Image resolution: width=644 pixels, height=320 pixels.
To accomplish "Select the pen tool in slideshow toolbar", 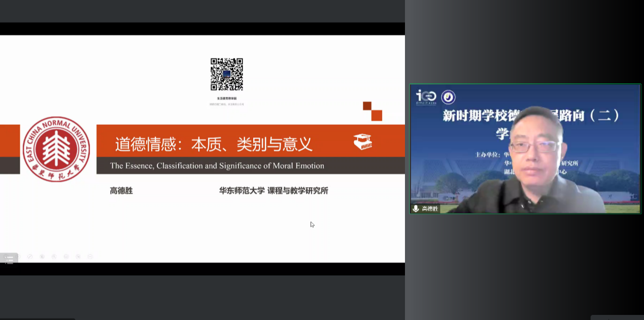I will pos(30,257).
